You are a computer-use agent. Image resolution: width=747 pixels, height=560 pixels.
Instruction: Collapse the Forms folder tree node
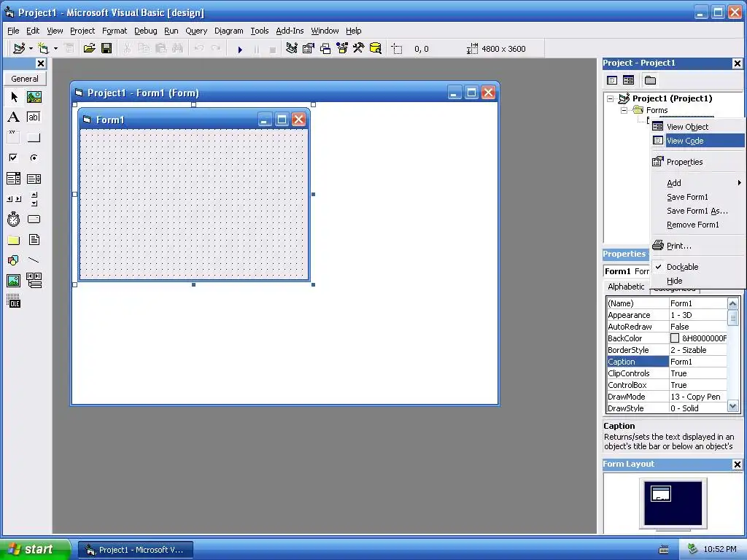[x=624, y=111]
